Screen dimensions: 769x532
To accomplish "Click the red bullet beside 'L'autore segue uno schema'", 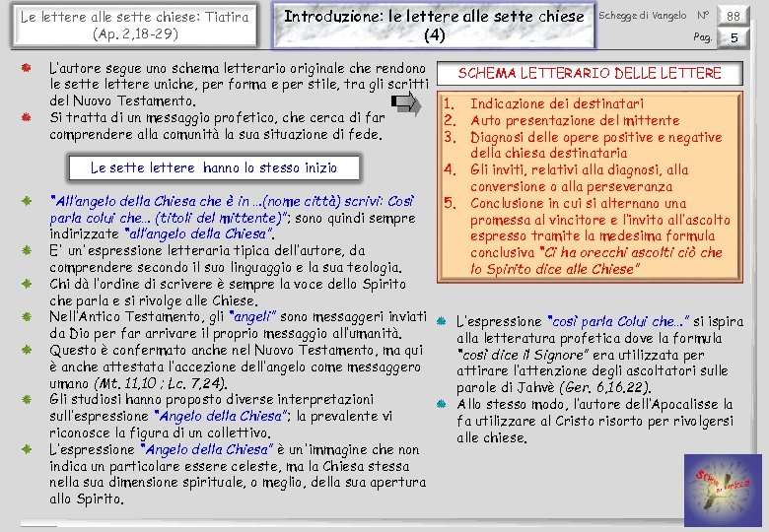I will pyautogui.click(x=26, y=68).
